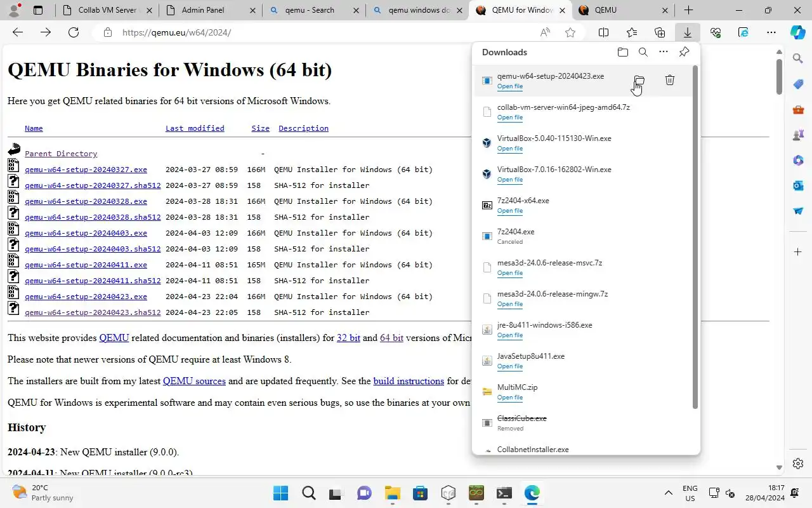This screenshot has height=508, width=812.
Task: Open file for JavaSetup8u411.exe
Action: [x=510, y=366]
